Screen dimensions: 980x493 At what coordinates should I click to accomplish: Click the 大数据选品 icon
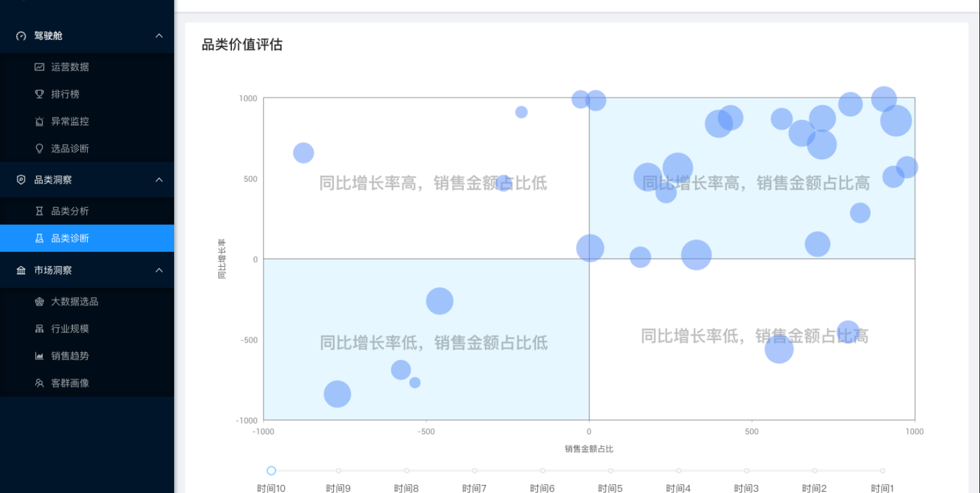[39, 302]
